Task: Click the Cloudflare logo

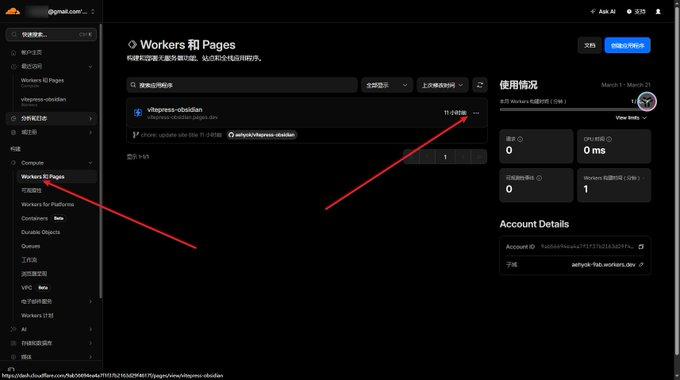Action: point(13,11)
